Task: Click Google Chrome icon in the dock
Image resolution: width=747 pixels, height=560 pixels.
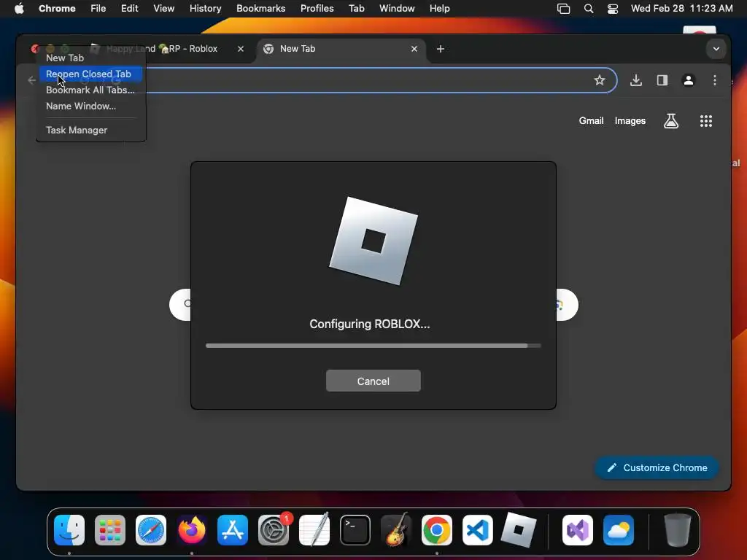Action: click(x=436, y=530)
